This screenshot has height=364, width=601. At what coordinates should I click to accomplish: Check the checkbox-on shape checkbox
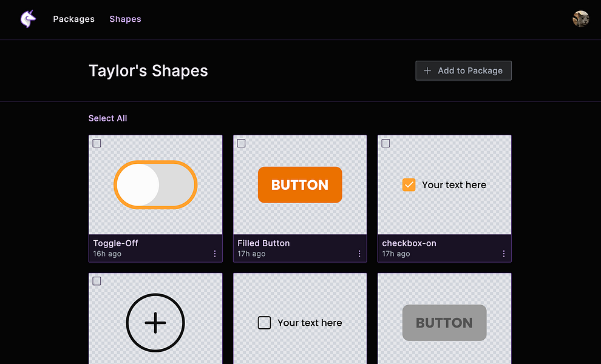pos(386,143)
